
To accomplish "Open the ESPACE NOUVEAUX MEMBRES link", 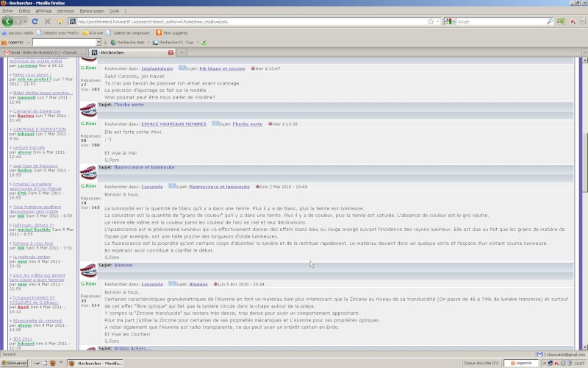I will [173, 124].
